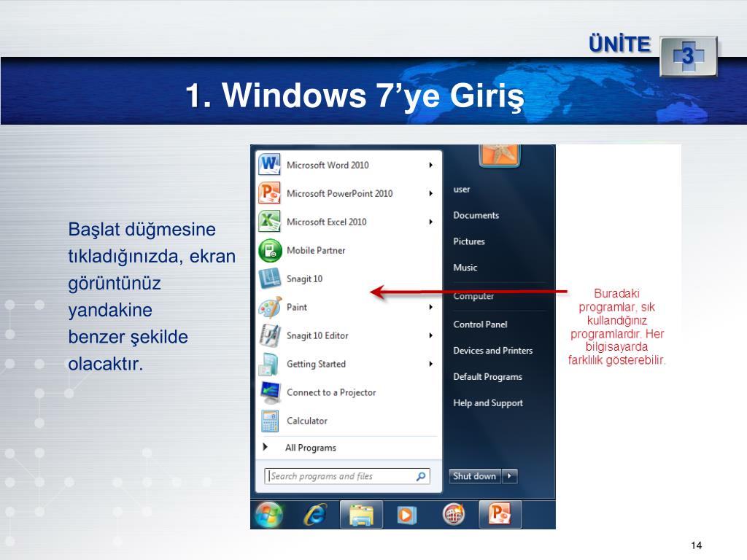Select Snagit 10 Editor entry
Image resolution: width=747 pixels, height=560 pixels.
tap(348, 335)
